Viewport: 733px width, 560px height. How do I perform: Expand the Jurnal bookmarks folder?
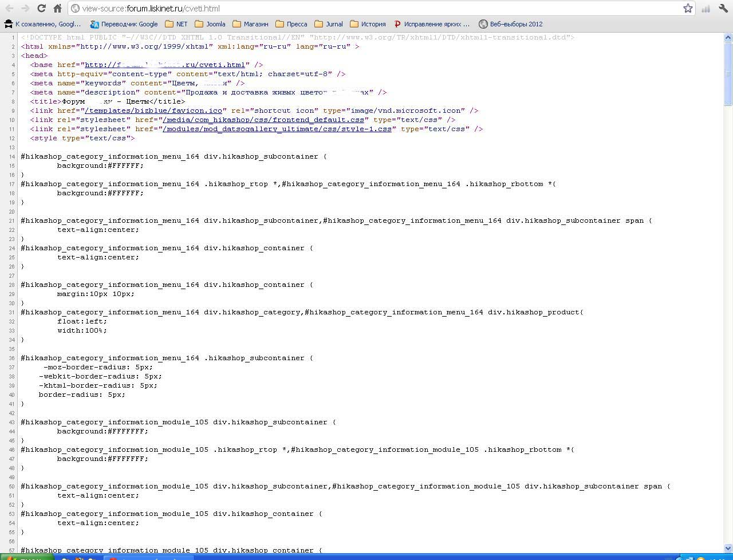329,24
